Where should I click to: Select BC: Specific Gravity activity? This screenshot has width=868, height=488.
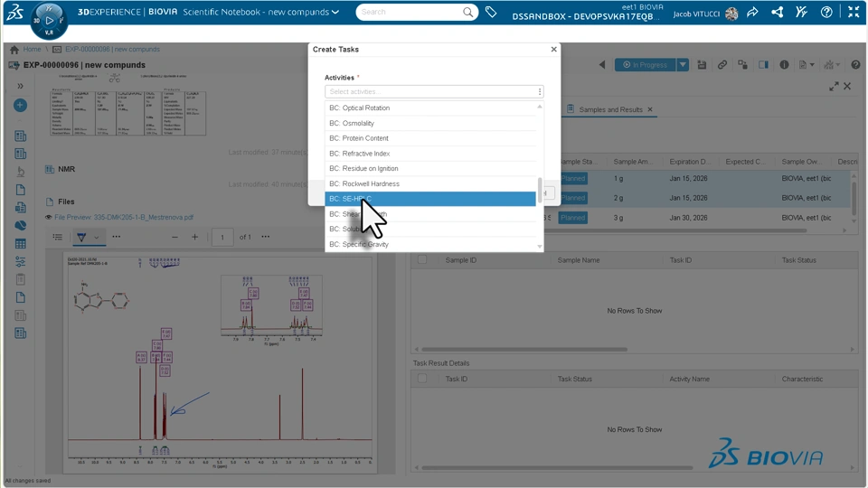430,244
